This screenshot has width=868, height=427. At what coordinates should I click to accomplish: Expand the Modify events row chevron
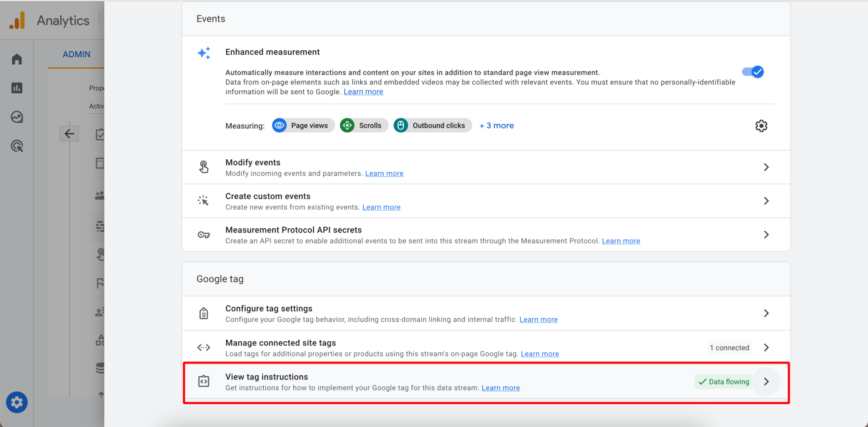pos(766,167)
